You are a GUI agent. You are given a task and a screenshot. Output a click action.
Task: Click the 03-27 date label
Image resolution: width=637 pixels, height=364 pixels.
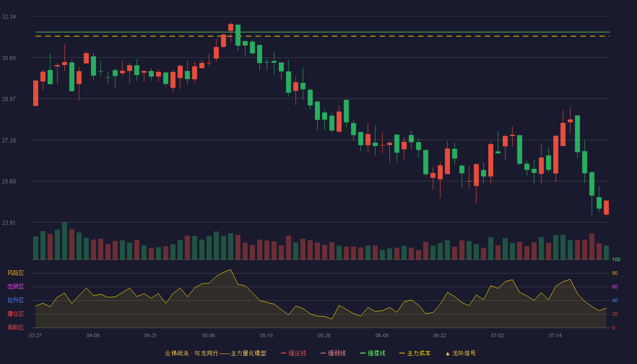[35, 335]
